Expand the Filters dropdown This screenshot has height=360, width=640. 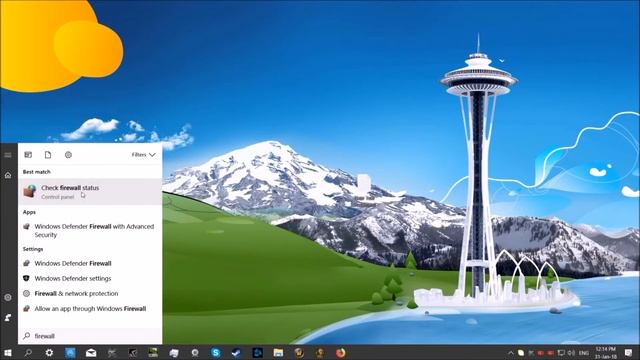tap(143, 155)
